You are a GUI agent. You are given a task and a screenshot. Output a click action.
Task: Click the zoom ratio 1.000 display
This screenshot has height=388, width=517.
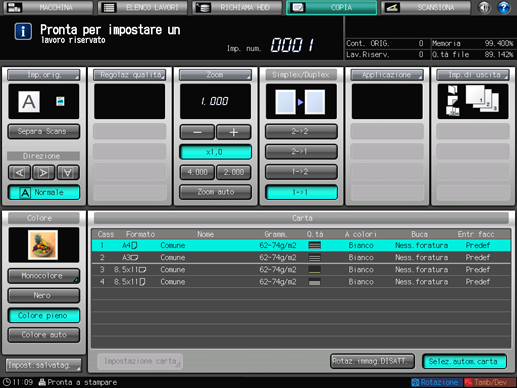point(215,101)
